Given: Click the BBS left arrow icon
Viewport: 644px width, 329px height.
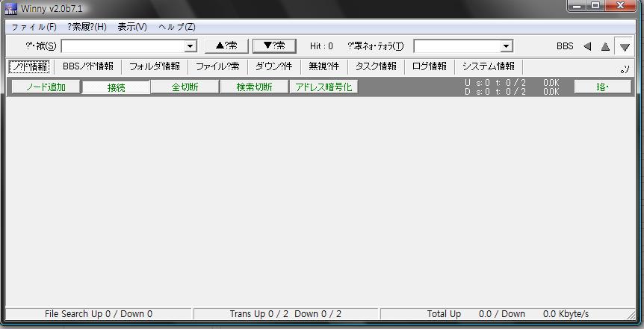Looking at the screenshot, I should click(587, 46).
